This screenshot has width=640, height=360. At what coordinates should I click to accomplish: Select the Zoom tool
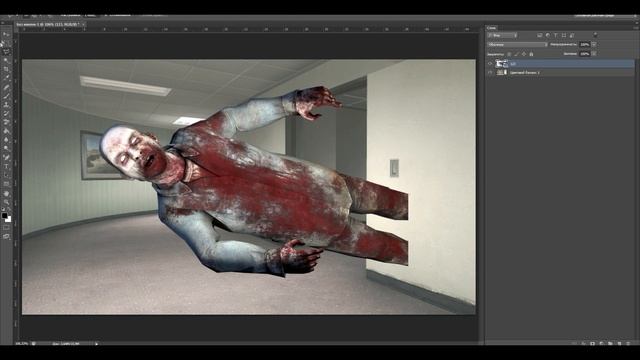click(6, 202)
